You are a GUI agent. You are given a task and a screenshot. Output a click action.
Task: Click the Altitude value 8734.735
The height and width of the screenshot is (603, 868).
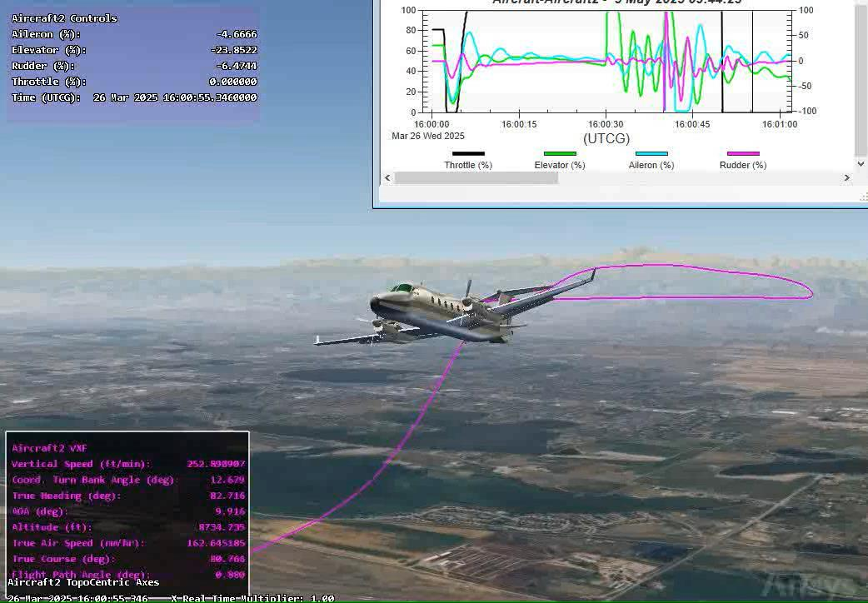coord(222,527)
